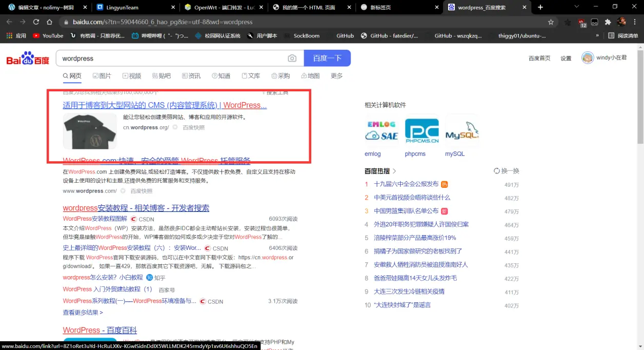
Task: Select 视频 search category
Action: click(x=131, y=76)
